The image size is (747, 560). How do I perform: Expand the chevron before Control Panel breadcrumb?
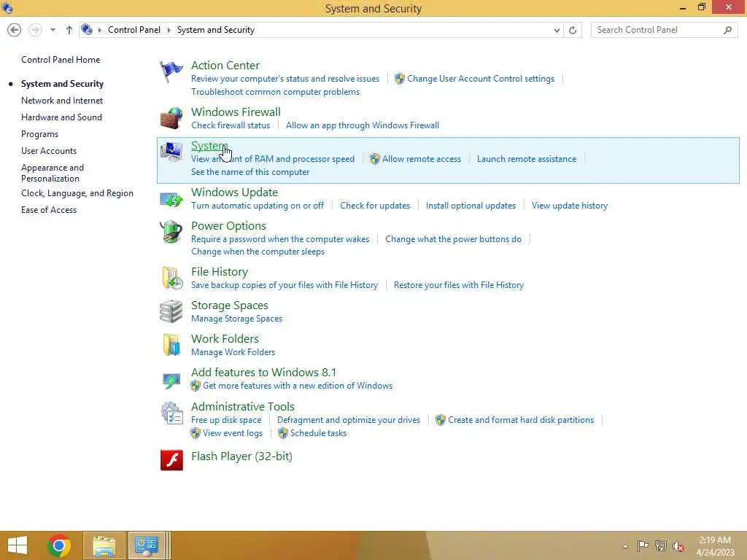(x=99, y=30)
